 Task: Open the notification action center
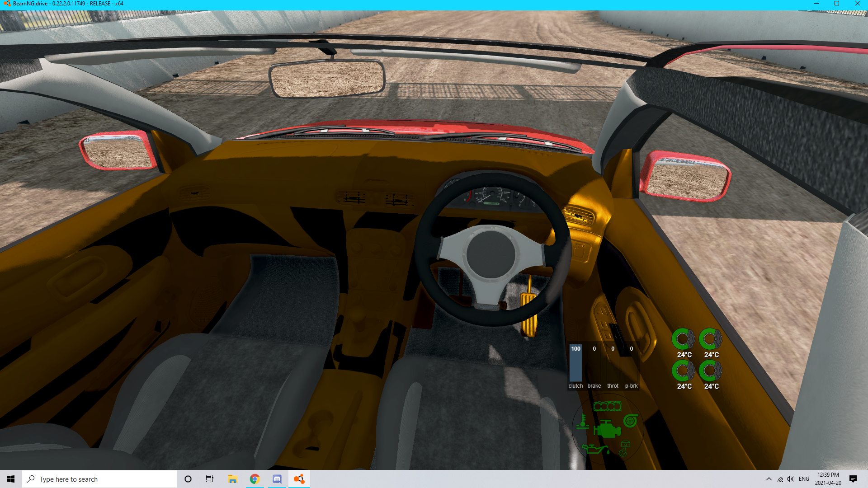(x=853, y=479)
